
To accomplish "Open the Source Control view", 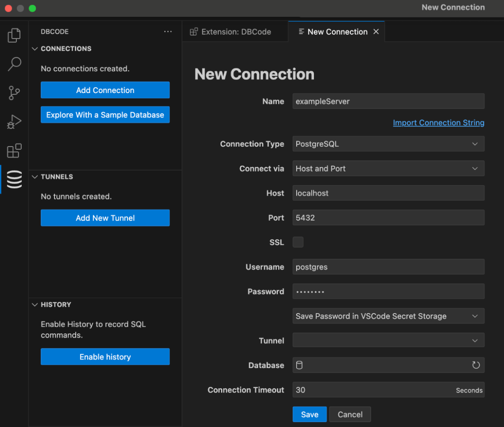I will pos(14,93).
